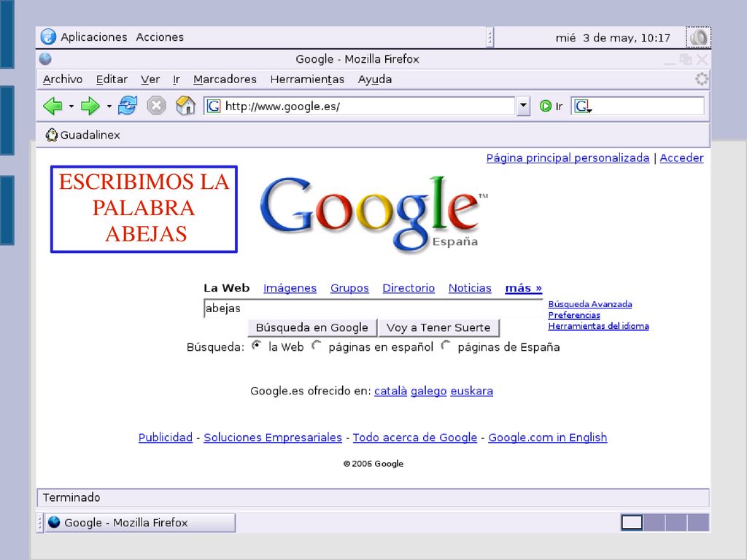
Task: Open the Publicidad footer link
Action: [x=166, y=437]
